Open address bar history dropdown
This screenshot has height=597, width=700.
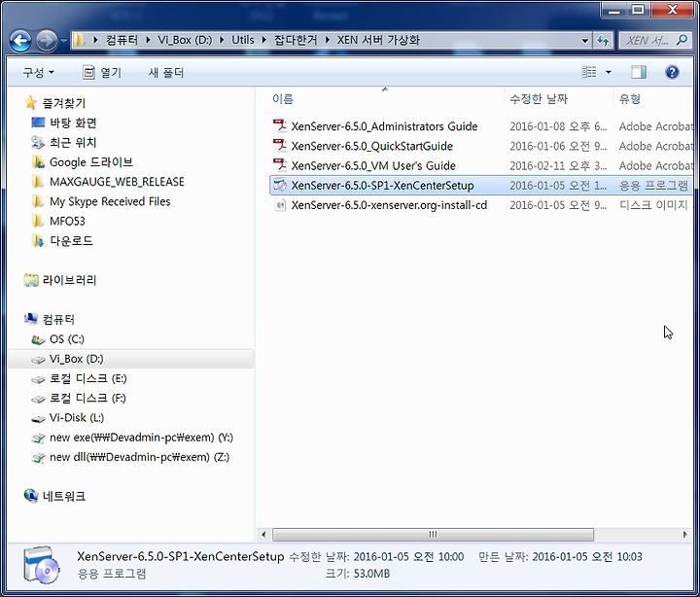click(x=585, y=41)
